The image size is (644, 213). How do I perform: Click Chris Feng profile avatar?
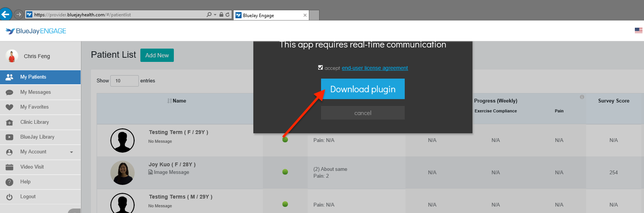12,56
